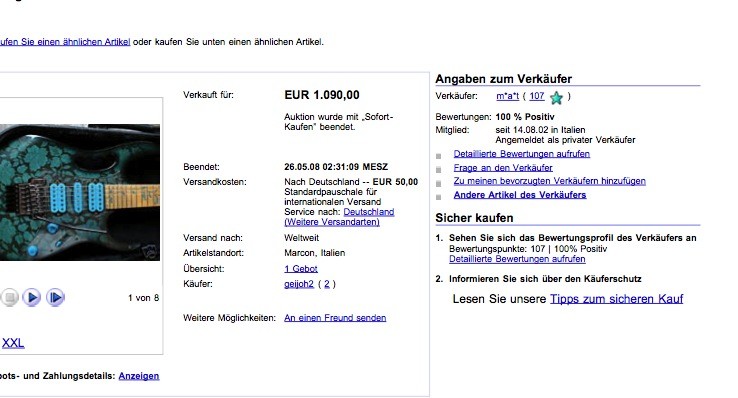
Task: Open the guitar photo thumbnail
Action: 80,192
